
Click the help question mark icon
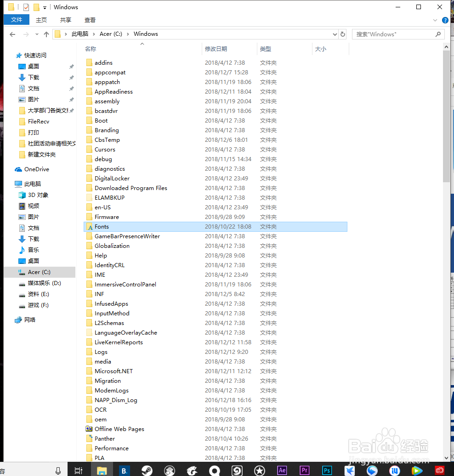(445, 20)
